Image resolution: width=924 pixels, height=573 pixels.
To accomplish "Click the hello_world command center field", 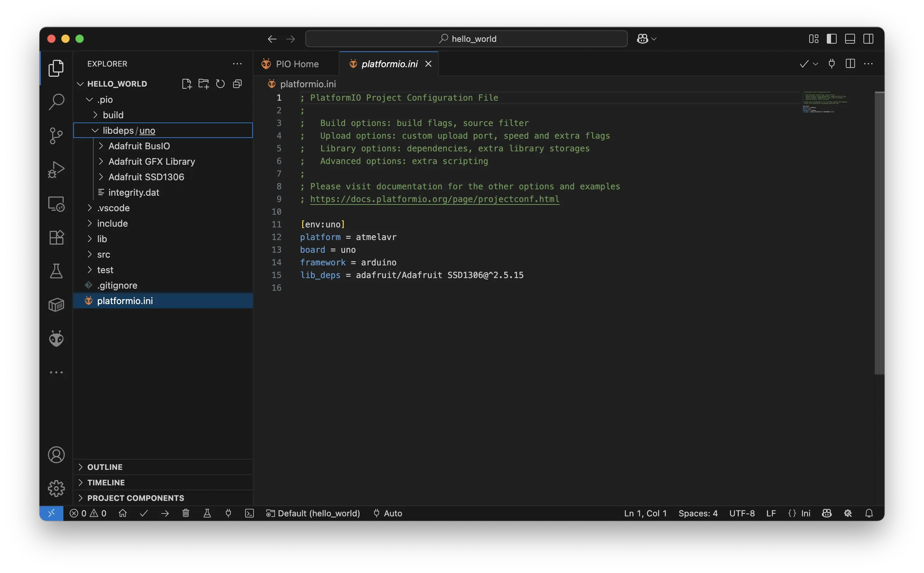I will click(466, 38).
